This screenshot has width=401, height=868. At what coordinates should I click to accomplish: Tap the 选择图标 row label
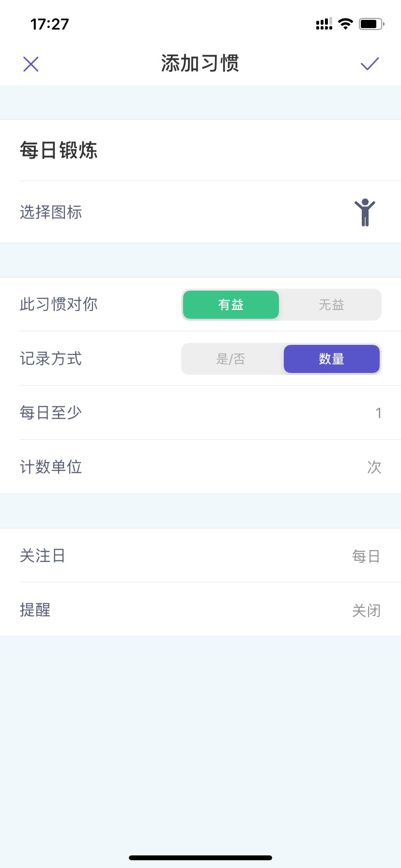point(51,212)
